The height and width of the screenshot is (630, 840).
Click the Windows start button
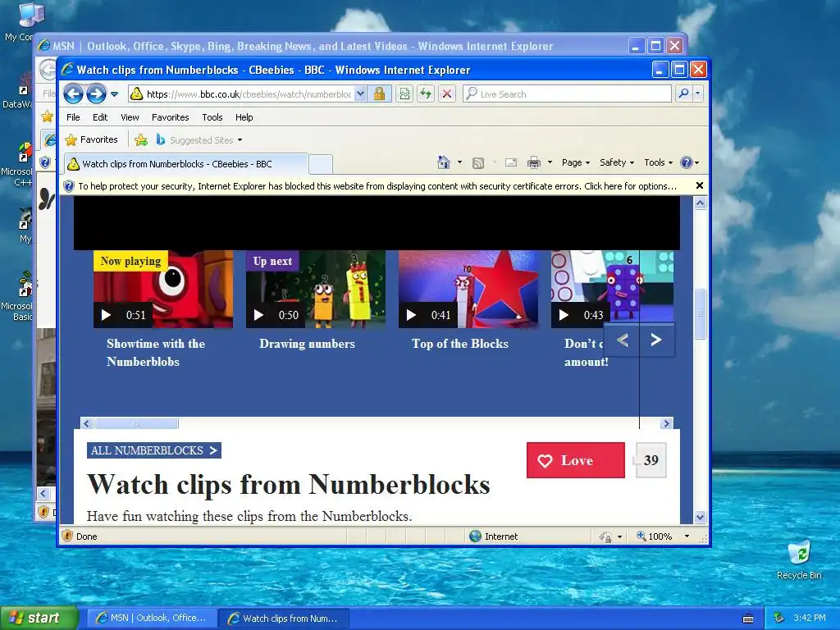[39, 618]
